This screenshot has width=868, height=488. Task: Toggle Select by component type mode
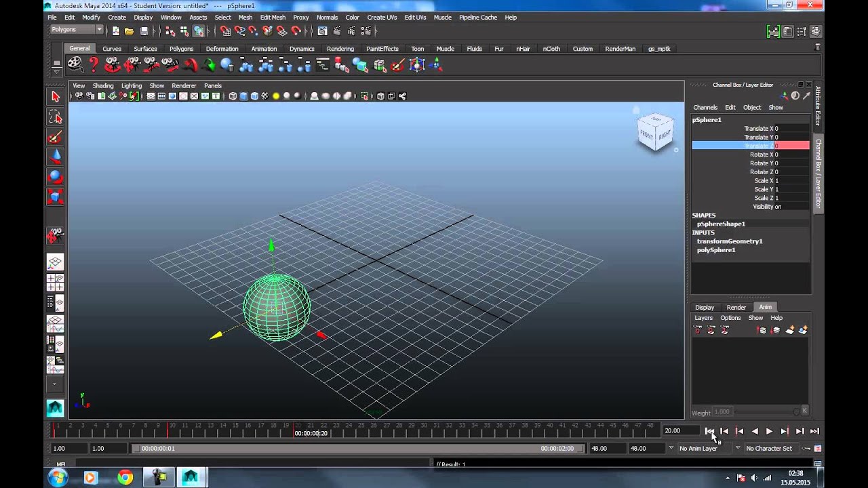[184, 30]
